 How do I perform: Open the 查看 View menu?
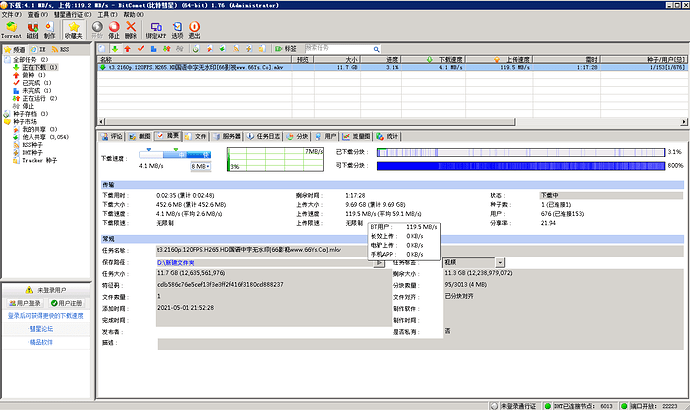37,15
